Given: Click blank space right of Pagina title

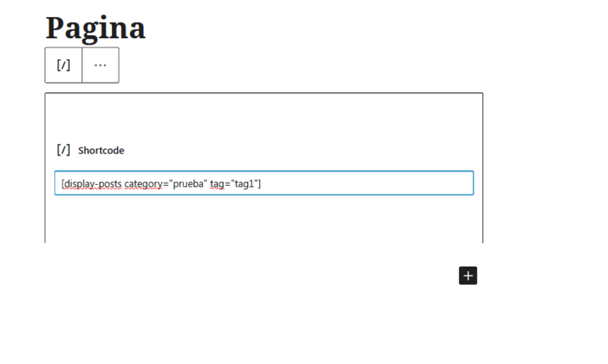Looking at the screenshot, I should (349, 28).
